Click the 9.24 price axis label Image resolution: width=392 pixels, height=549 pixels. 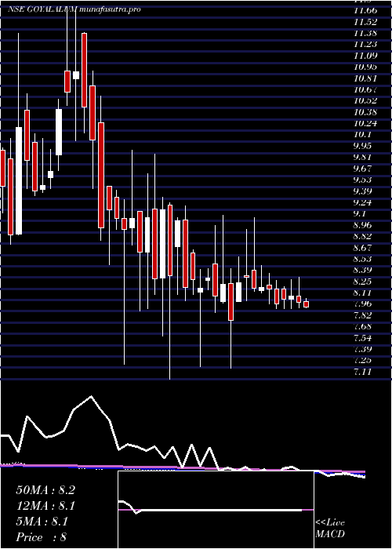[x=363, y=202]
